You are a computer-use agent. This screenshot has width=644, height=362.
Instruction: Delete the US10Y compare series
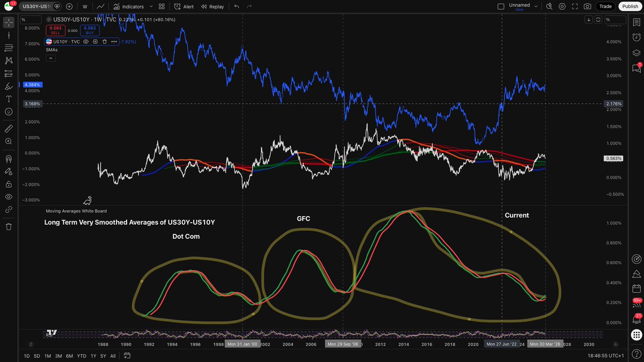click(x=104, y=41)
